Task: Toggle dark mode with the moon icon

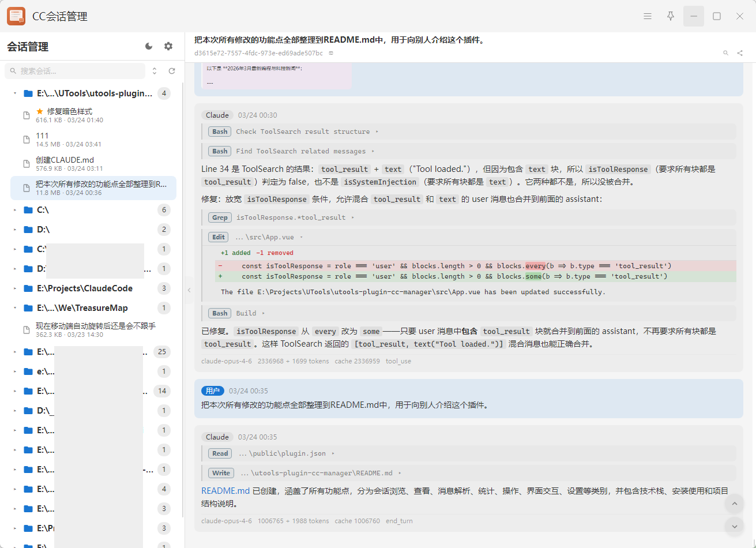Action: click(149, 46)
